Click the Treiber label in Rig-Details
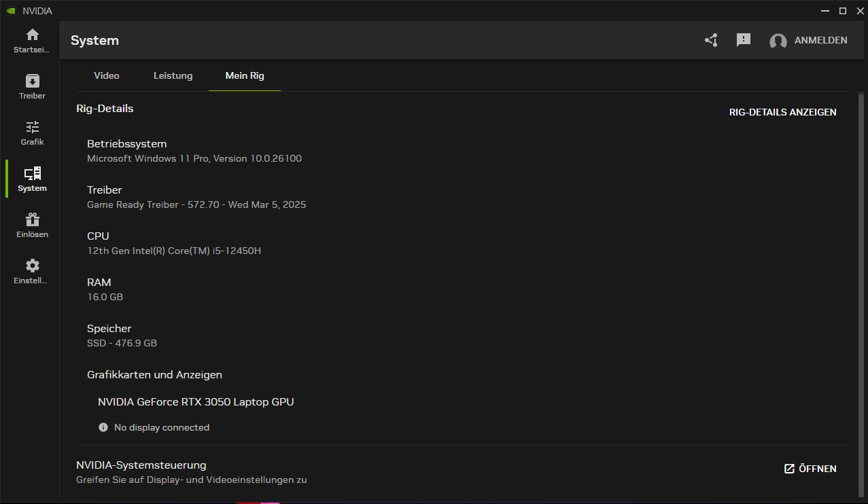 point(105,190)
